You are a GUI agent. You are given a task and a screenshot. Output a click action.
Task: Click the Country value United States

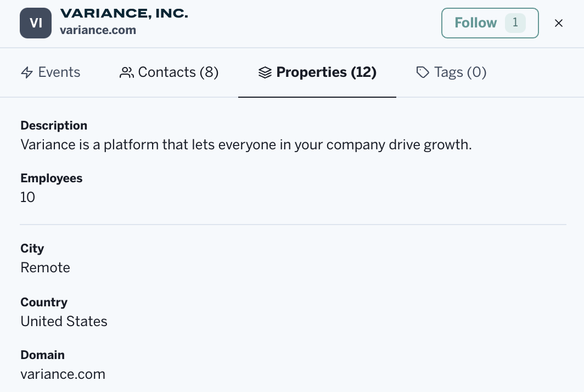point(64,321)
